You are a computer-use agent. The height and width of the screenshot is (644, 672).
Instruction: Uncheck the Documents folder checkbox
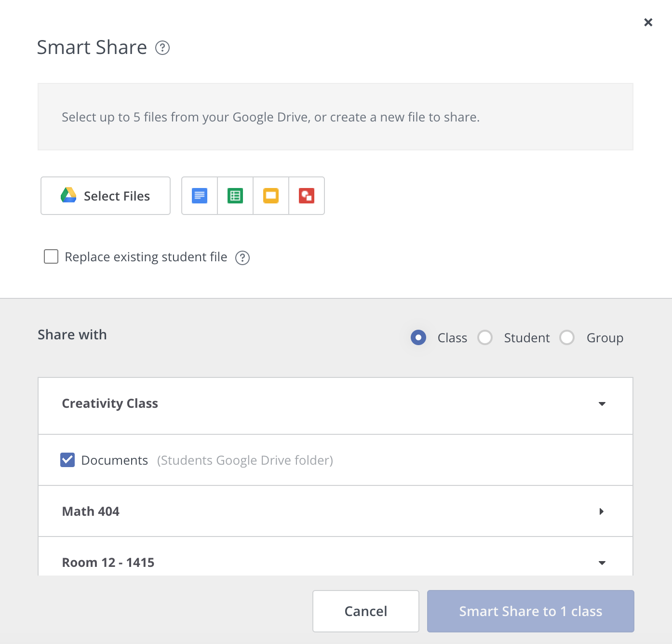click(67, 460)
